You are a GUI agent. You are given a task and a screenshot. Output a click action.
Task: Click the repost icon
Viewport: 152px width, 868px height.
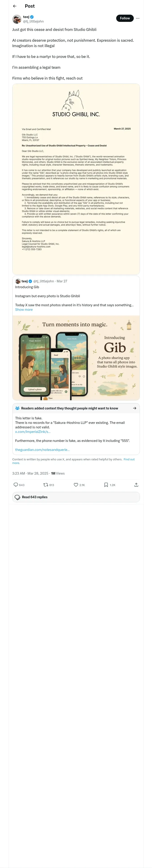click(45, 485)
